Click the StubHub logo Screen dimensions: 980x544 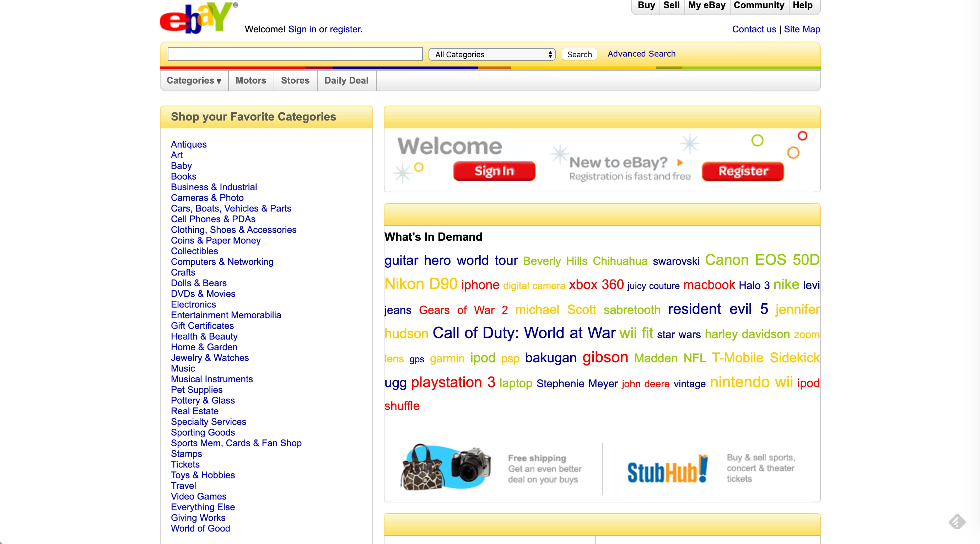[667, 470]
